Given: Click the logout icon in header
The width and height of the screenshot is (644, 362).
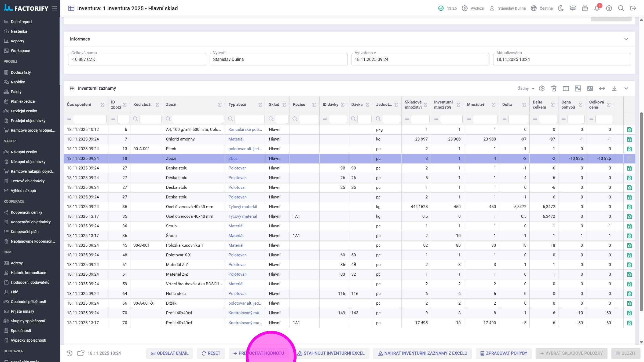Looking at the screenshot, I should 633,8.
